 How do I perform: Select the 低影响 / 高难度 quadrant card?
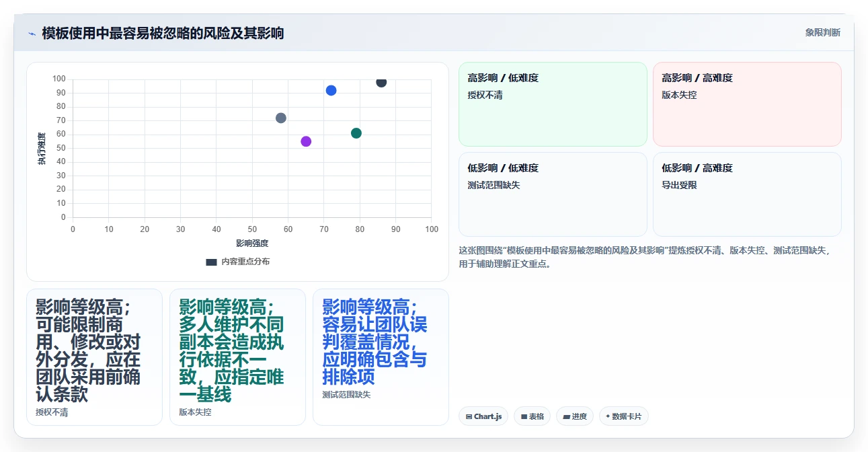(x=747, y=194)
